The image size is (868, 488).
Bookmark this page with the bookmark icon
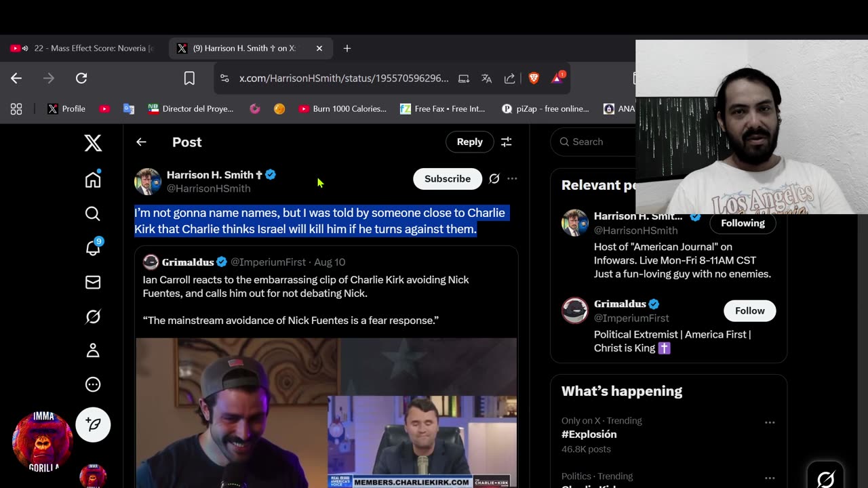pos(189,79)
